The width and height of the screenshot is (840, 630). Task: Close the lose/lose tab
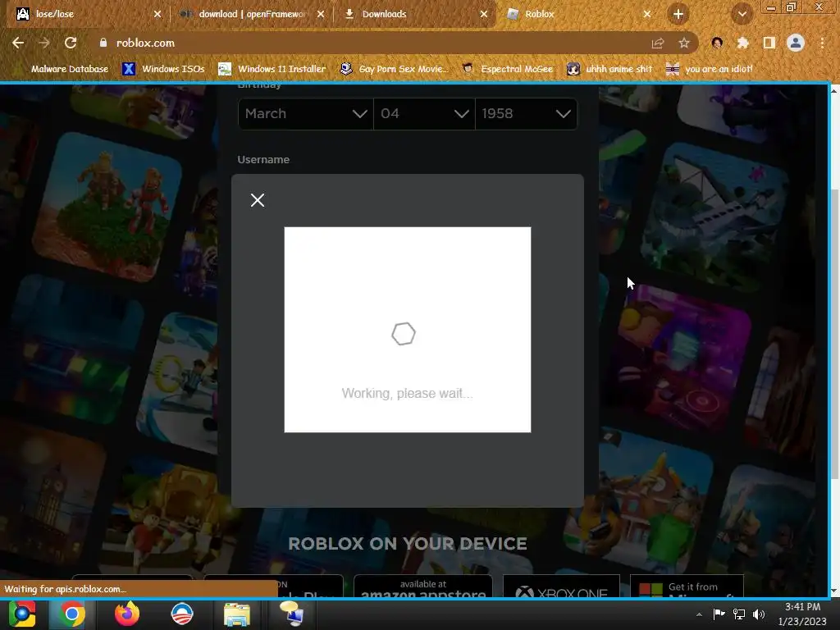[x=157, y=14]
